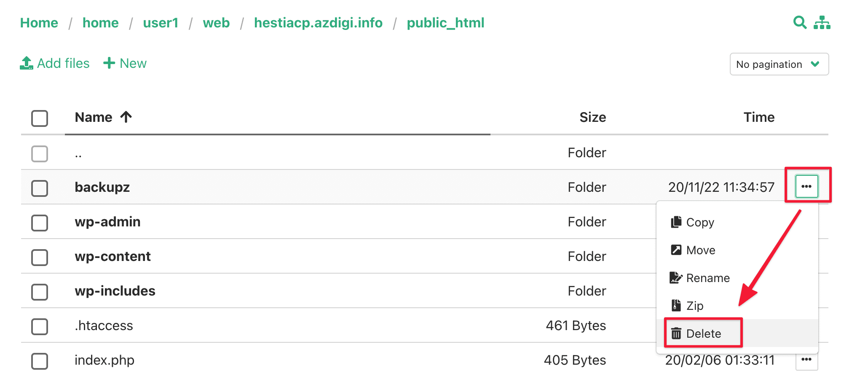Toggle the select-all checkbox in header

40,118
